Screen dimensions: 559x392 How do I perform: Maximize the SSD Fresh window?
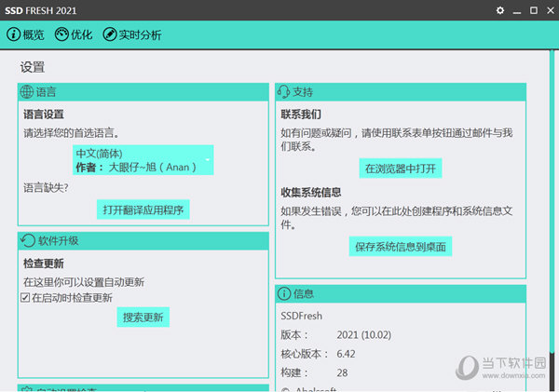click(534, 10)
